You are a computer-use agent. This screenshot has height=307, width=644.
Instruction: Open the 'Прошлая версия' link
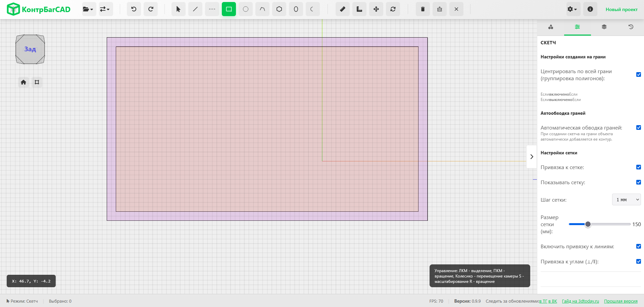click(x=621, y=301)
